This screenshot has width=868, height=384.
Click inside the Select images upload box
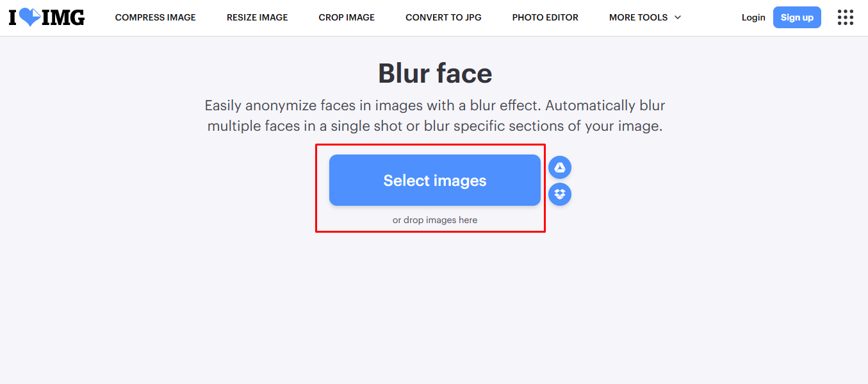click(434, 180)
